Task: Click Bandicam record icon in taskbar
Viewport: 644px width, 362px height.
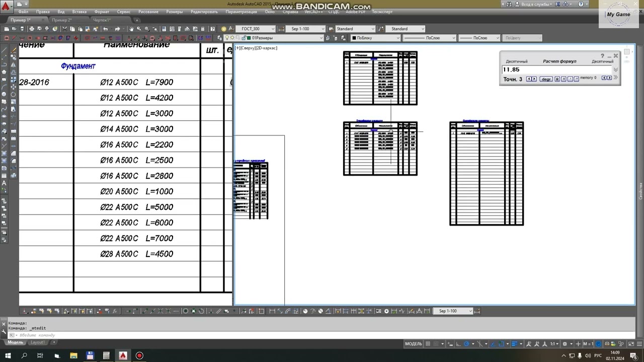Action: click(139, 355)
